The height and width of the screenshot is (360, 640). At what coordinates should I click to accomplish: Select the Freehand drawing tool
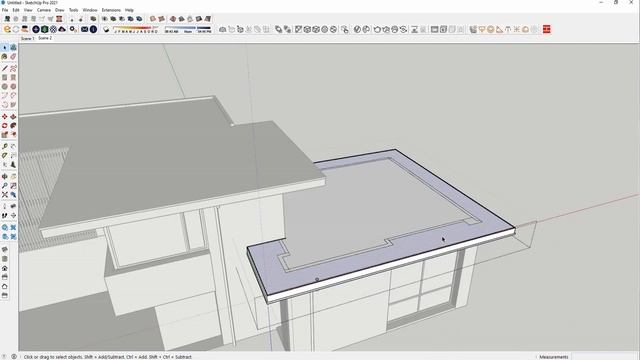(13, 69)
